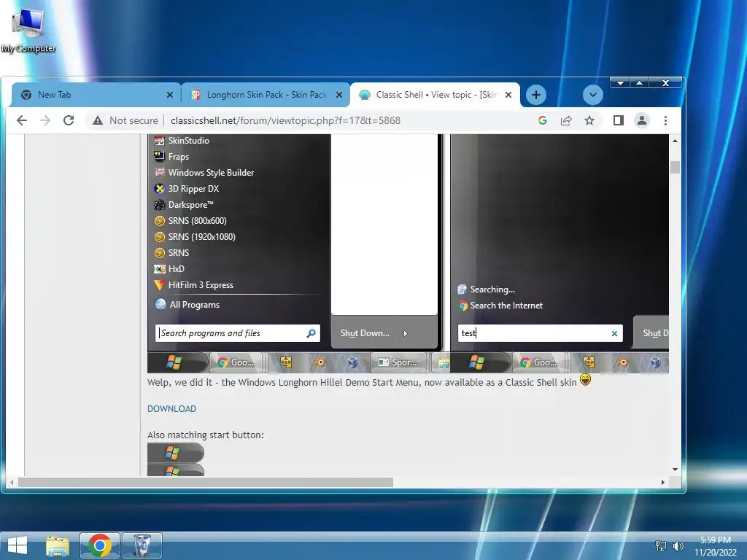Click the Shut Down... button image

pos(365,333)
